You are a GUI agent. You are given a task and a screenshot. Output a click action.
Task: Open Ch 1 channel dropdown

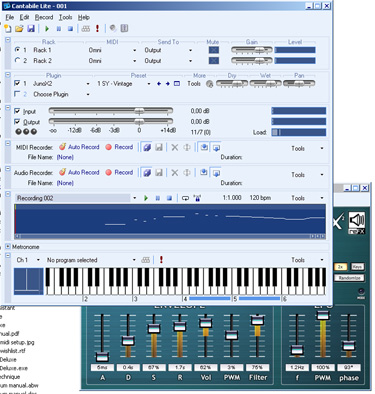[38, 260]
